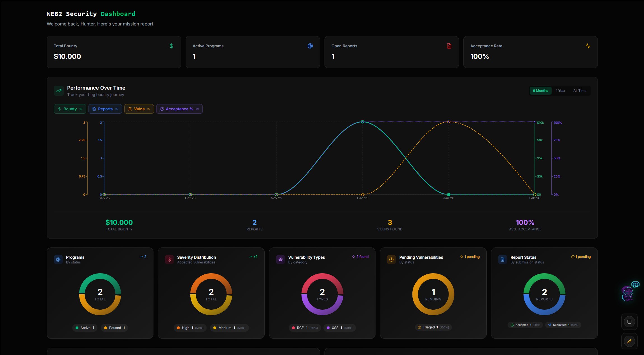The height and width of the screenshot is (355, 644).
Task: Toggle Bounty series visibility on chart
Action: click(x=70, y=109)
